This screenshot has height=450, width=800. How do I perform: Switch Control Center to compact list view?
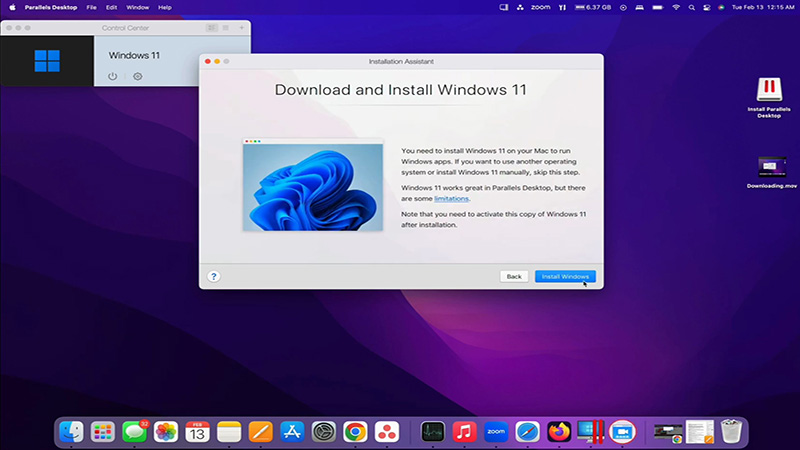(226, 28)
